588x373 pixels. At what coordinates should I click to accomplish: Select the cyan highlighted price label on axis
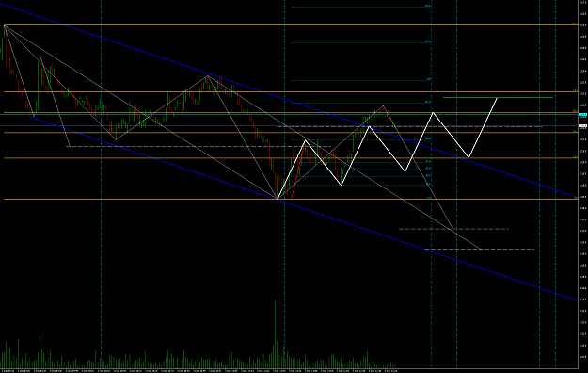(x=582, y=114)
